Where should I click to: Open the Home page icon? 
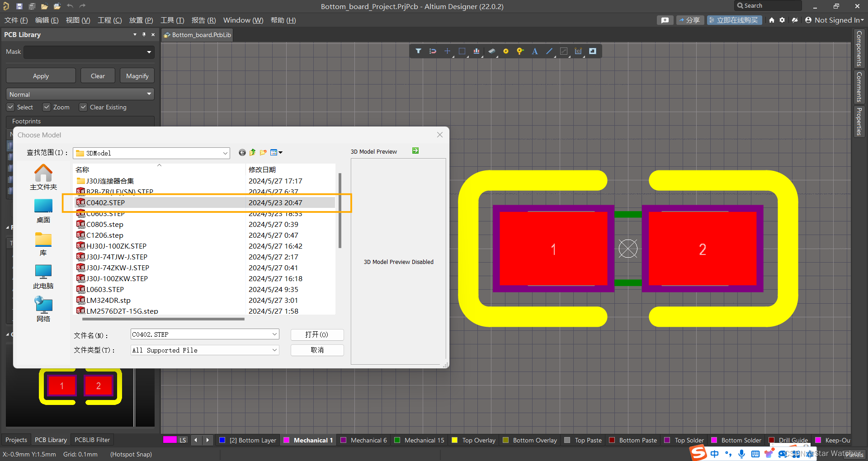[772, 20]
